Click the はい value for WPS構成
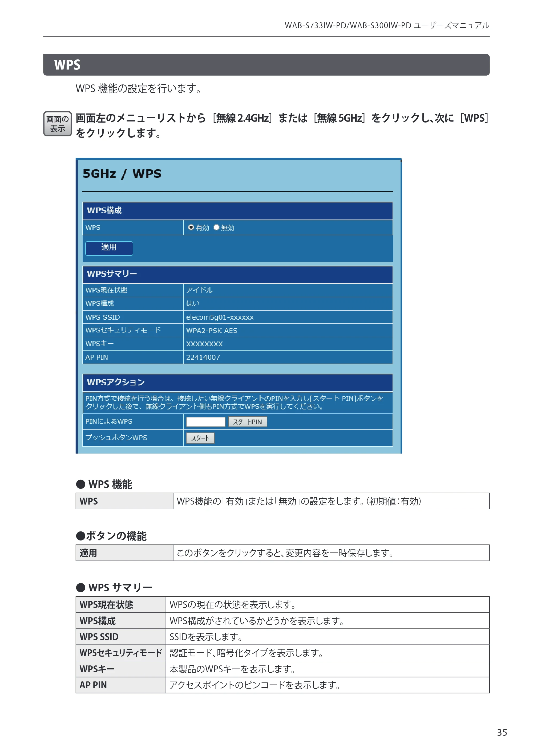This screenshot has height=756, width=533. point(192,303)
